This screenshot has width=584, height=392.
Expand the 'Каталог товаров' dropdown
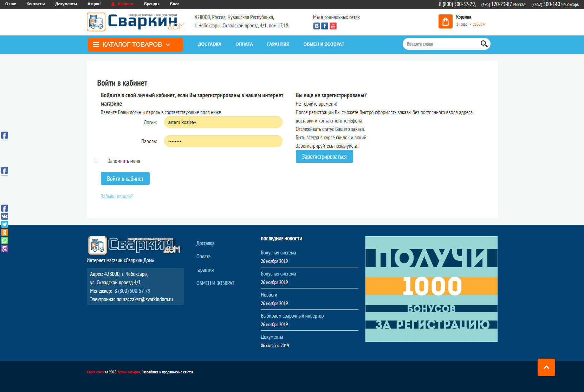pos(135,45)
